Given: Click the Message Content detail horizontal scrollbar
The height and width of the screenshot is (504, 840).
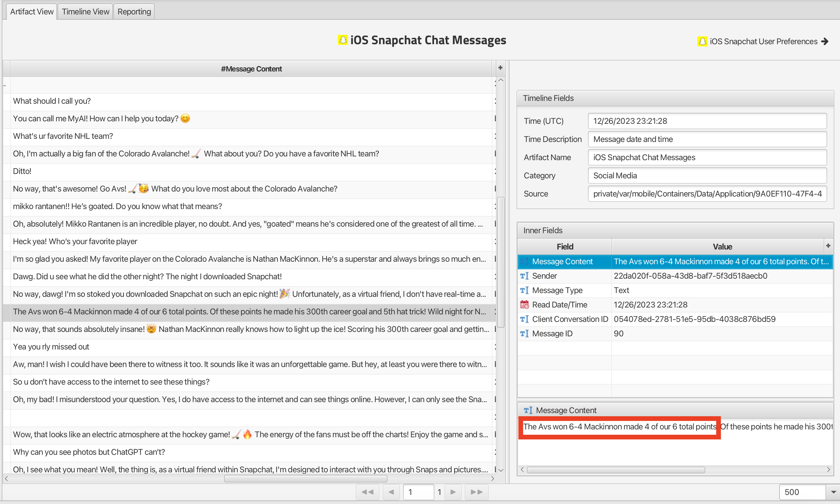Looking at the screenshot, I should pos(616,470).
